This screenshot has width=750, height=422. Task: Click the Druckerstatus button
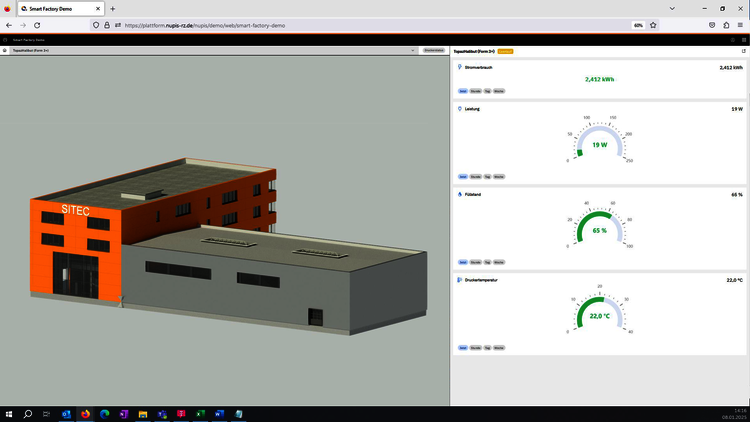(x=434, y=49)
